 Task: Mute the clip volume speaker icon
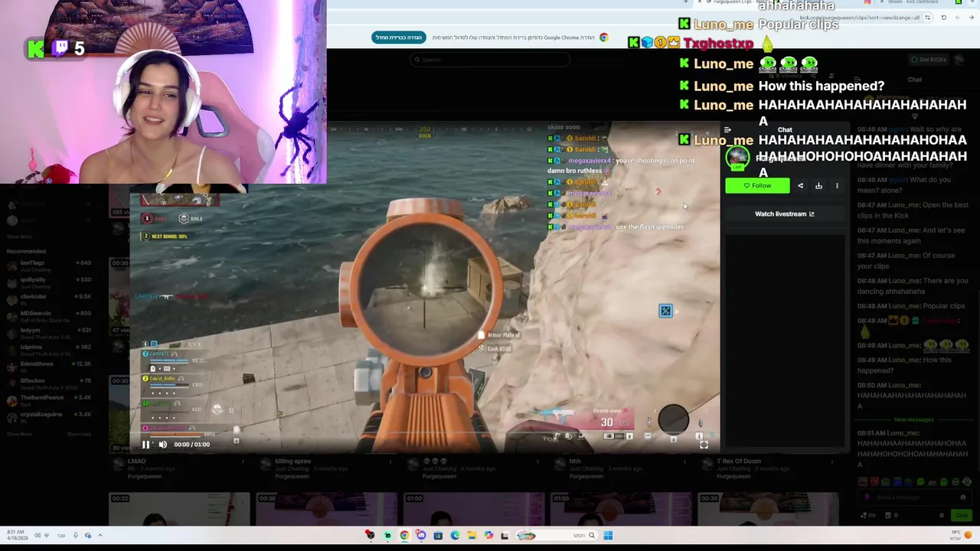point(162,444)
